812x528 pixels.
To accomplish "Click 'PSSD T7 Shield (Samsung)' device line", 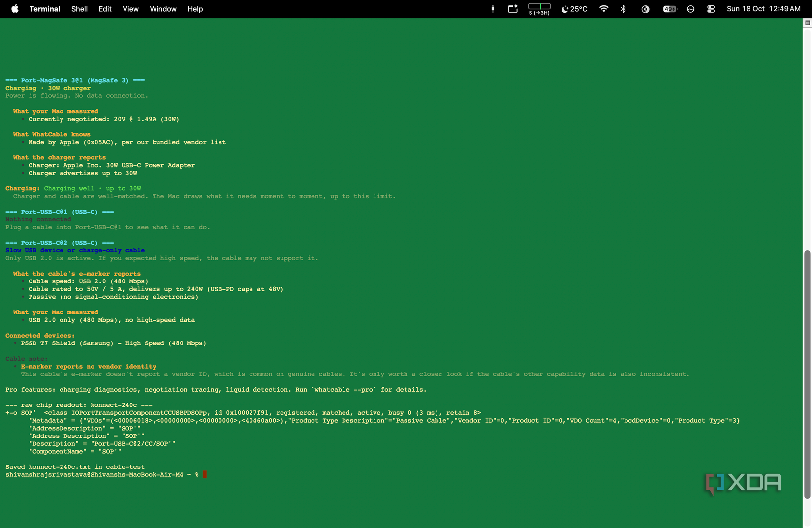I will 113,343.
